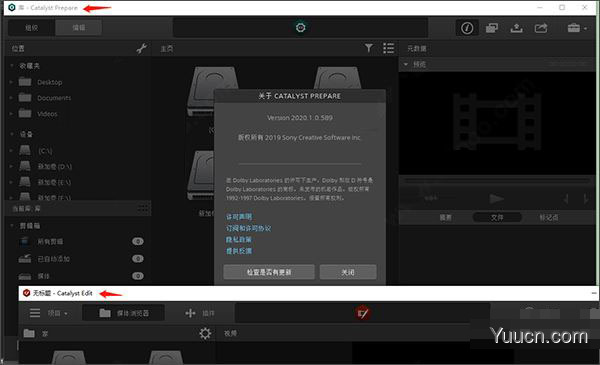Click the Catalyst Prepare center logo icon
This screenshot has height=365, width=600.
301,28
